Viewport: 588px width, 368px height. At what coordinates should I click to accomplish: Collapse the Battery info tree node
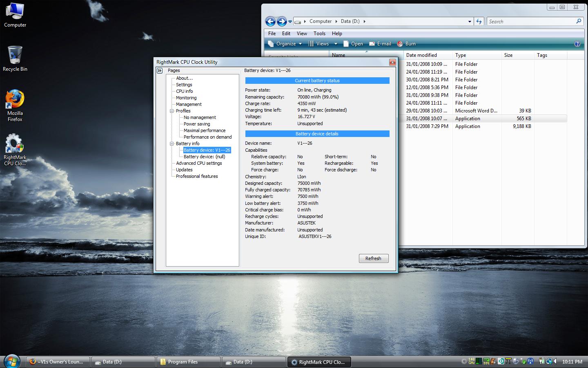(172, 144)
